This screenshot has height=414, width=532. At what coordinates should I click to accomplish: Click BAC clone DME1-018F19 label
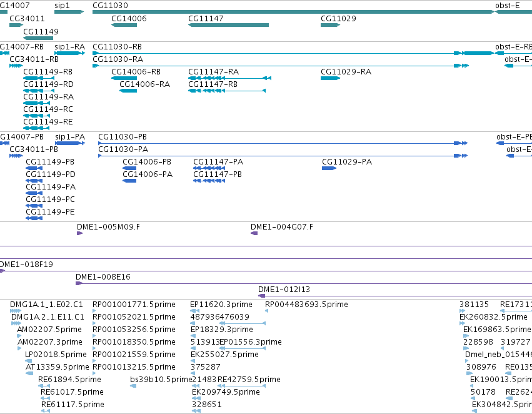coord(26,265)
